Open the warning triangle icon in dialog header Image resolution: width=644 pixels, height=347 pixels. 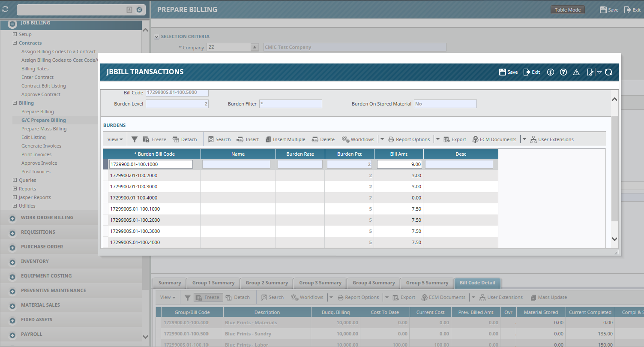pyautogui.click(x=576, y=72)
